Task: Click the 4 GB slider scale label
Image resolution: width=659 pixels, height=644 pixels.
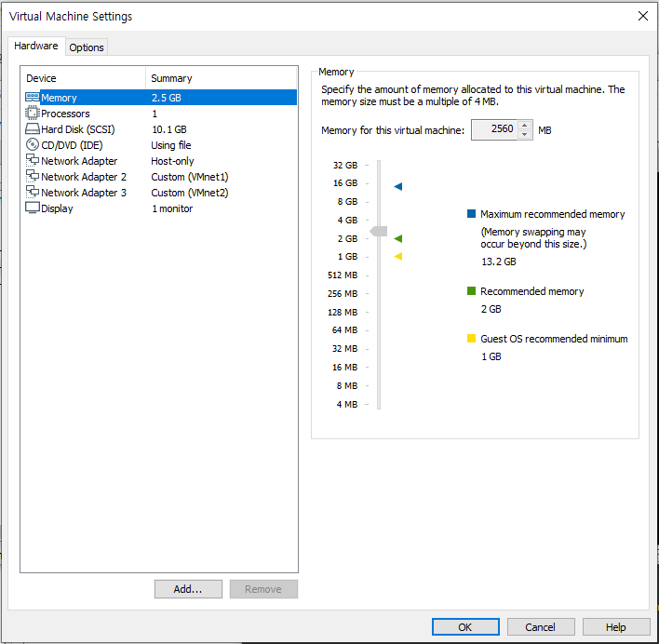Action: click(x=347, y=221)
